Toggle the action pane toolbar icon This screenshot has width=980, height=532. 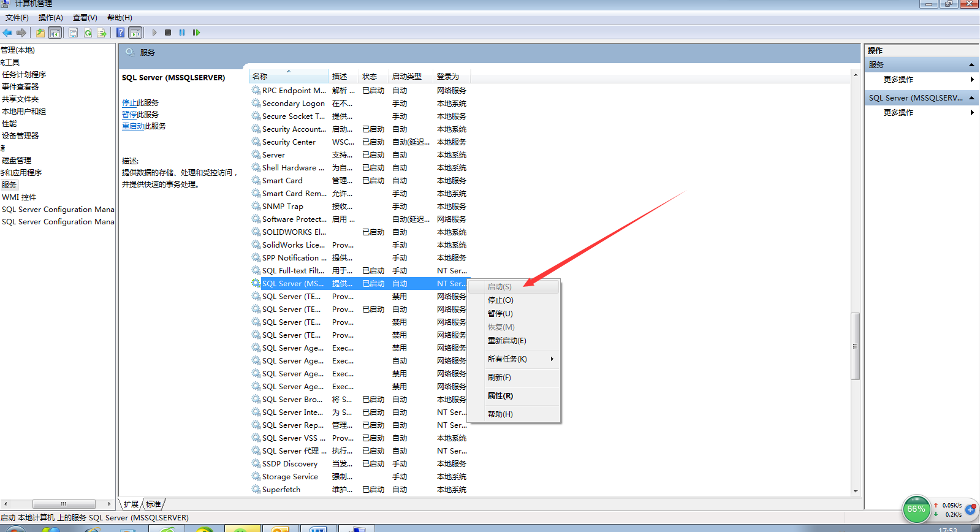click(x=135, y=32)
